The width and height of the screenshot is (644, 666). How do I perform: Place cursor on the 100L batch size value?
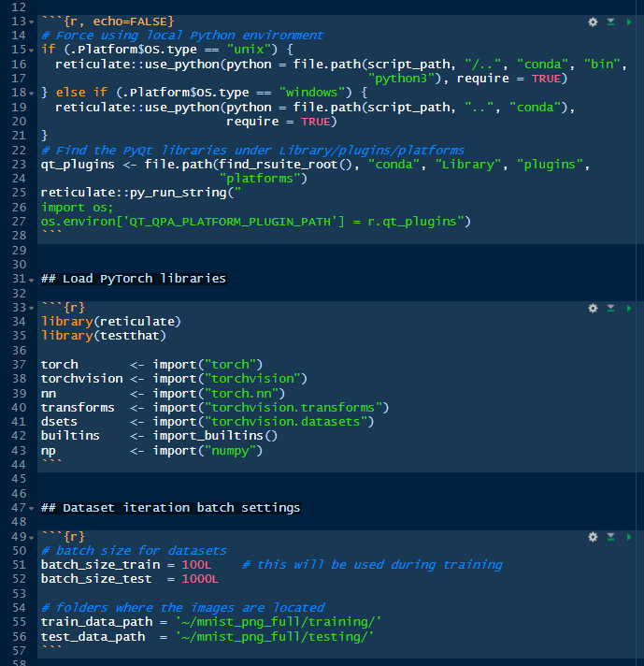[x=196, y=565]
